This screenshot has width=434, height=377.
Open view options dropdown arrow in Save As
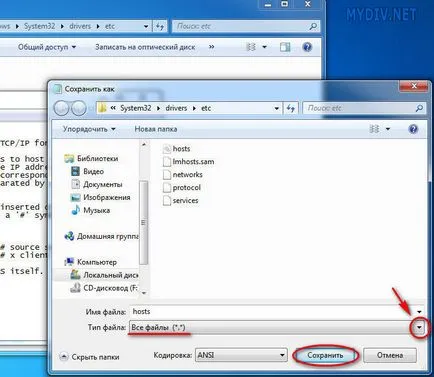coord(388,129)
